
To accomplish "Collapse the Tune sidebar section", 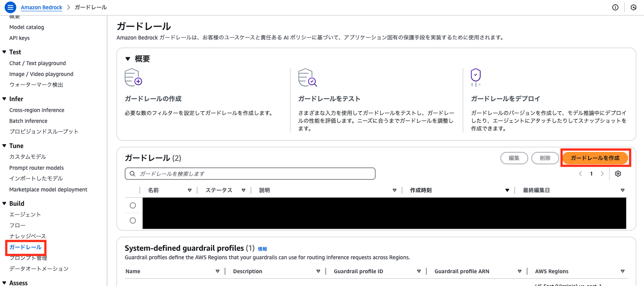I will (x=4, y=146).
